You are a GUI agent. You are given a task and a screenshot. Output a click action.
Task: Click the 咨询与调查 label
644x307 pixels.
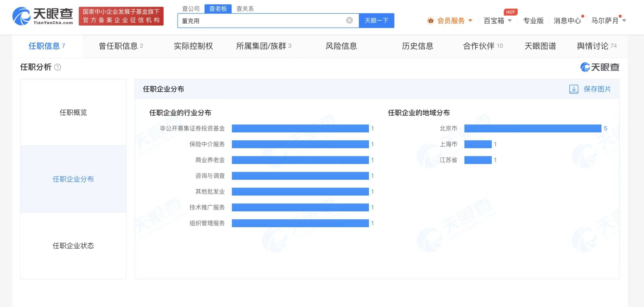(x=210, y=176)
